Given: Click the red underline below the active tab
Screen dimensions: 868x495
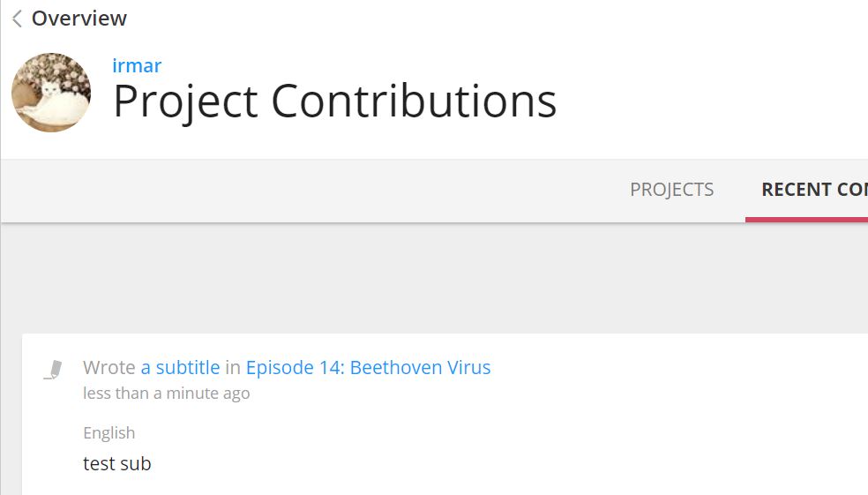Looking at the screenshot, I should point(806,220).
